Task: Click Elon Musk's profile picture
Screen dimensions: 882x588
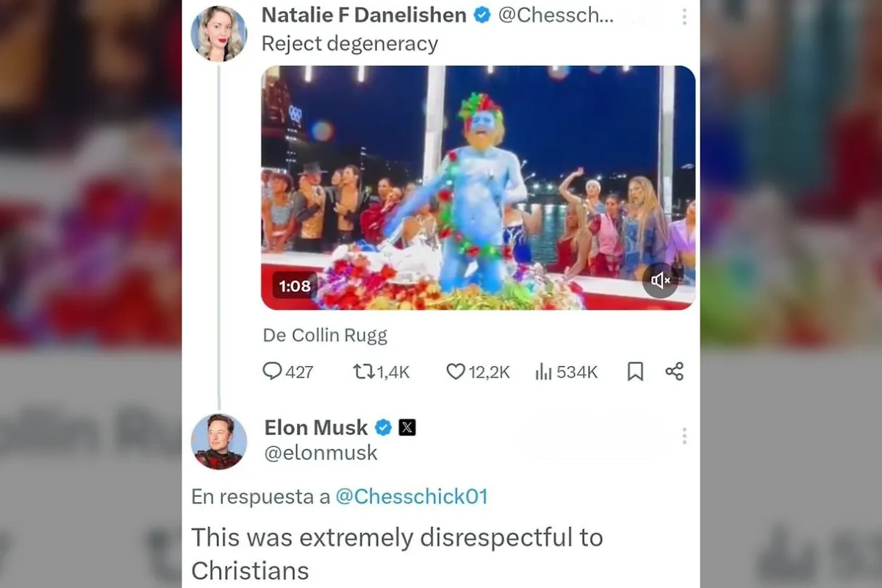Action: [x=219, y=441]
